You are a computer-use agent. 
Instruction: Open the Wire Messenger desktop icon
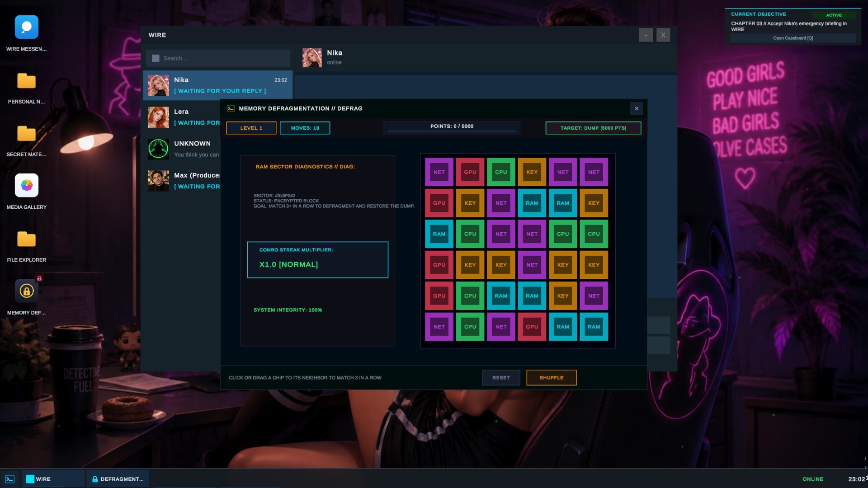[26, 27]
